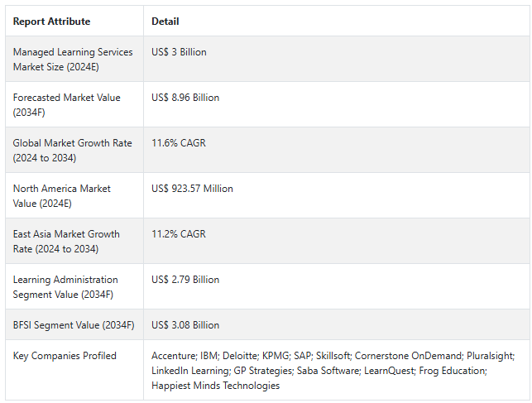Select the North America Market Value cell
Screen dimensions: 532x403
74,195
